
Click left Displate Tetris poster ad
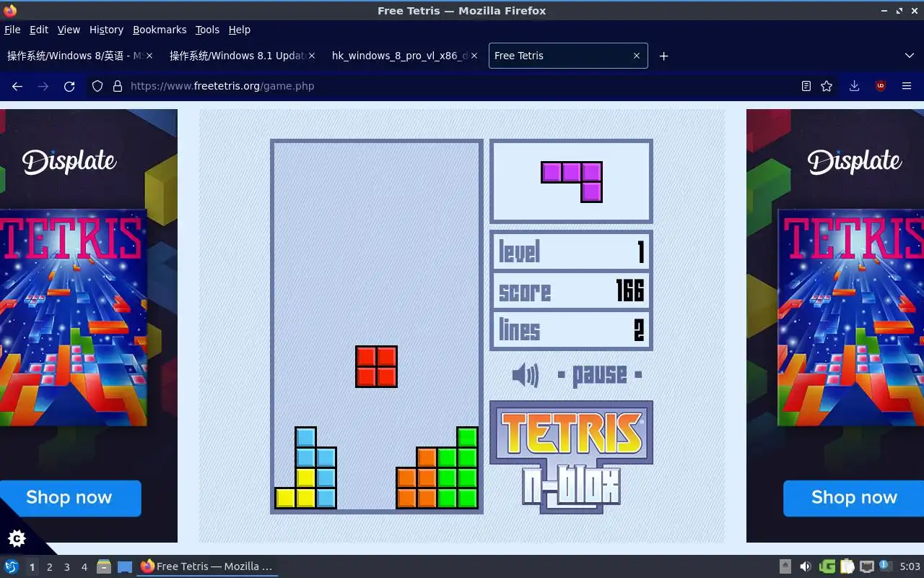point(73,318)
